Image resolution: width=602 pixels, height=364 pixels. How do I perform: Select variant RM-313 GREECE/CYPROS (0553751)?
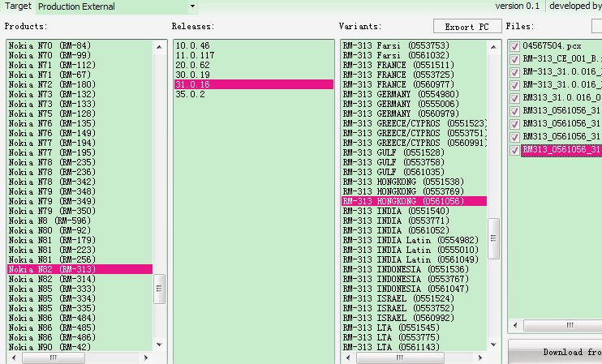pyautogui.click(x=415, y=133)
